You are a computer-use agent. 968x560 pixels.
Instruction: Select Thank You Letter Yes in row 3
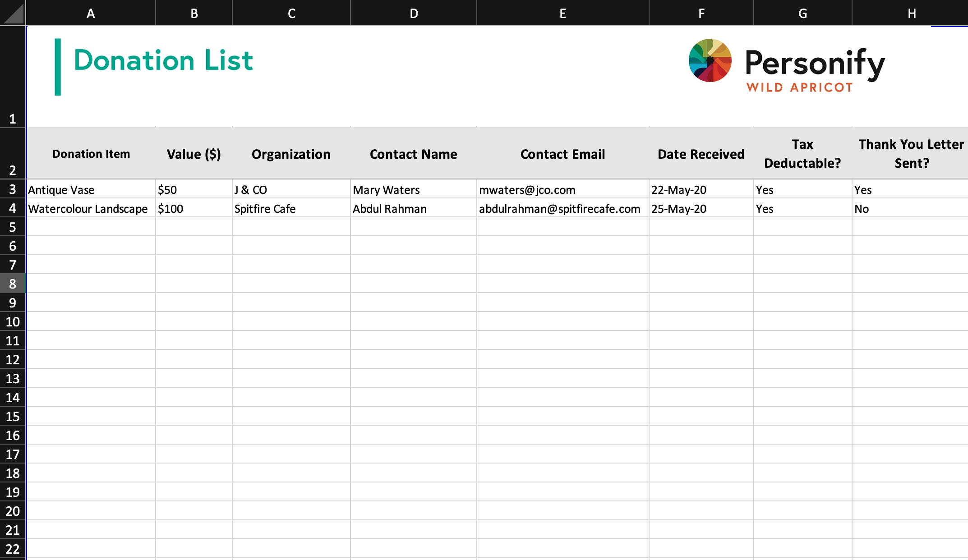click(x=910, y=189)
